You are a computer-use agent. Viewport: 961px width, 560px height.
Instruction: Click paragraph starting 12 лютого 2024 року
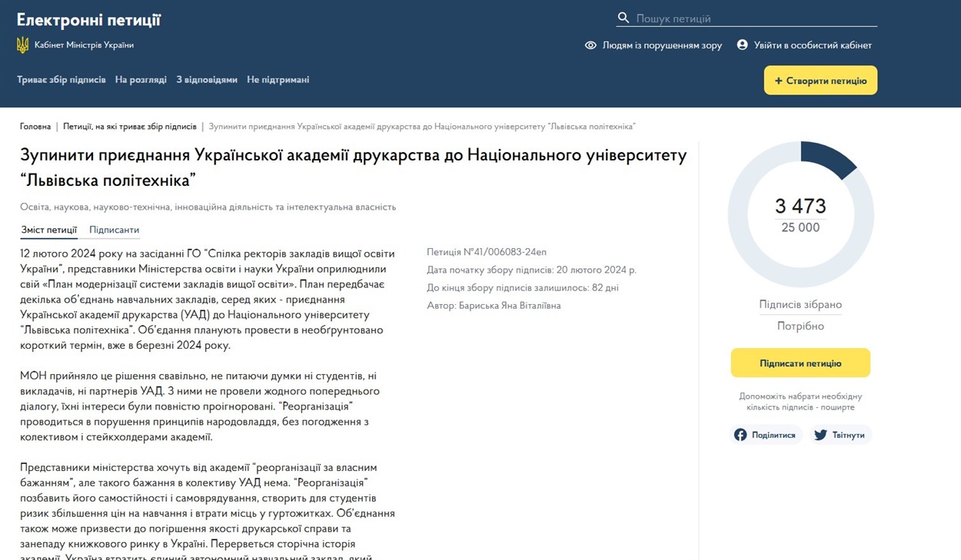[208, 300]
